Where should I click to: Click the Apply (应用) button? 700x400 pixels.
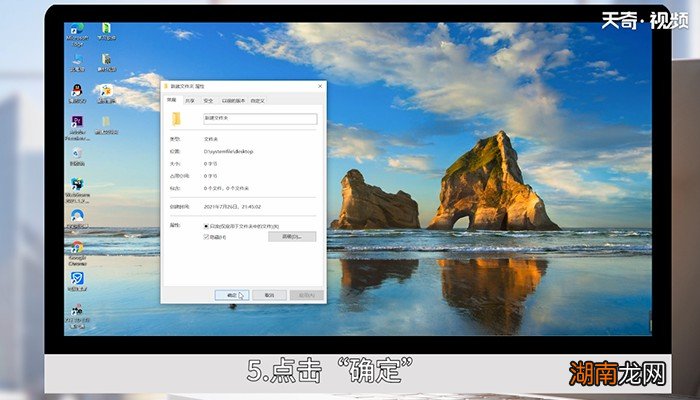306,295
